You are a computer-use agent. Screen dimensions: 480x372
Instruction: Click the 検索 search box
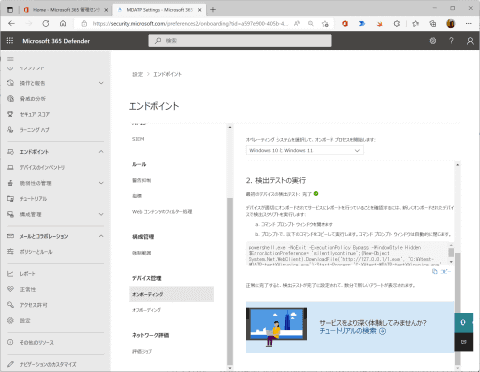[240, 41]
